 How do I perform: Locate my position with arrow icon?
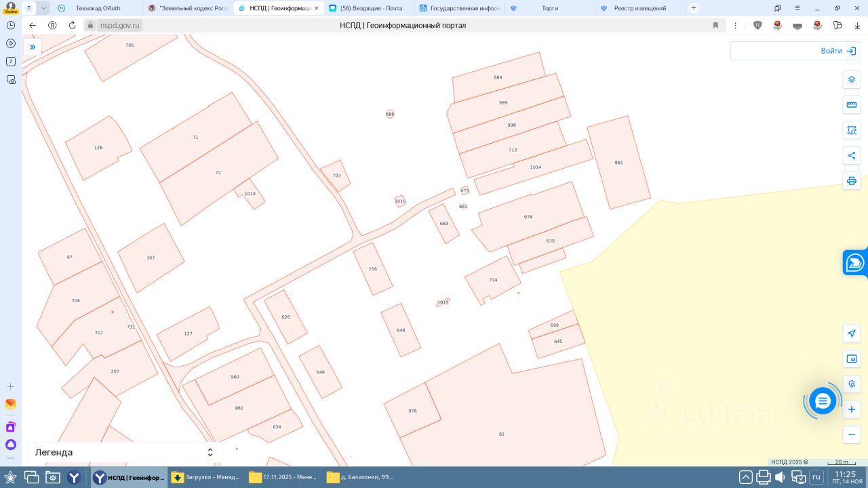pyautogui.click(x=852, y=333)
